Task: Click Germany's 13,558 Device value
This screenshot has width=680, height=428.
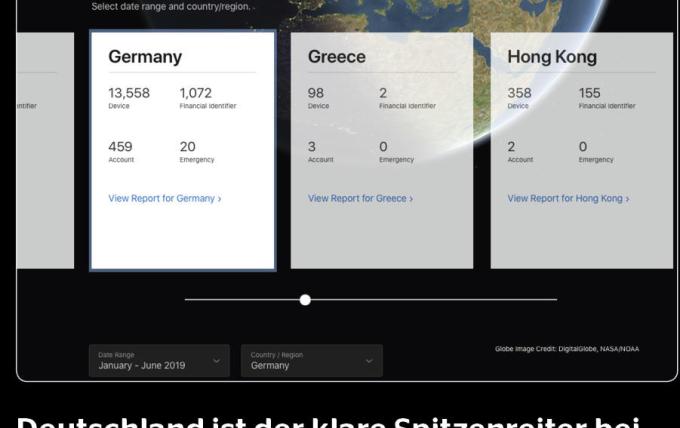Action: pyautogui.click(x=129, y=93)
